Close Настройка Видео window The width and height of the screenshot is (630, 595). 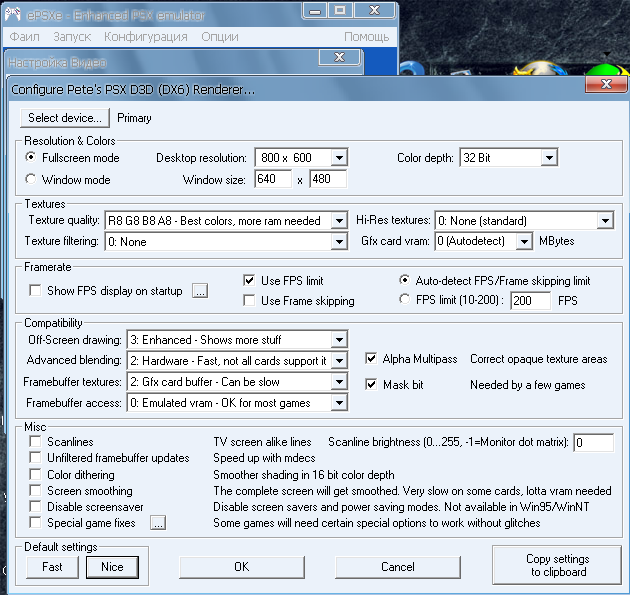340,57
